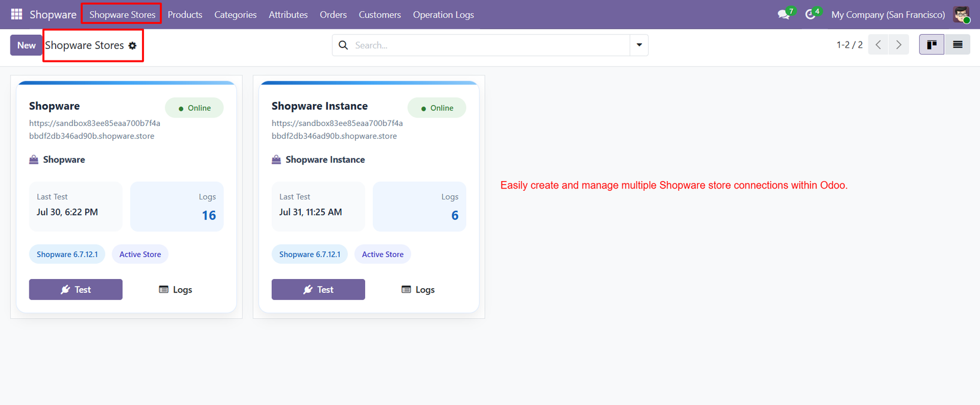
Task: Open the Orders menu
Action: [x=333, y=15]
